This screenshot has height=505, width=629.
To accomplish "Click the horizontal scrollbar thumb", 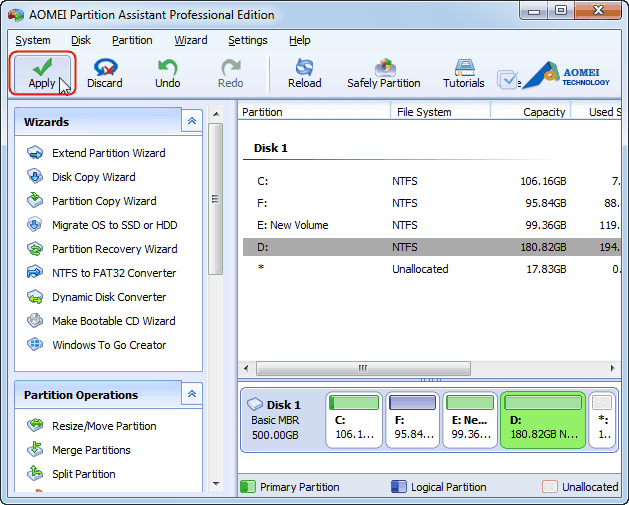I will tap(363, 368).
